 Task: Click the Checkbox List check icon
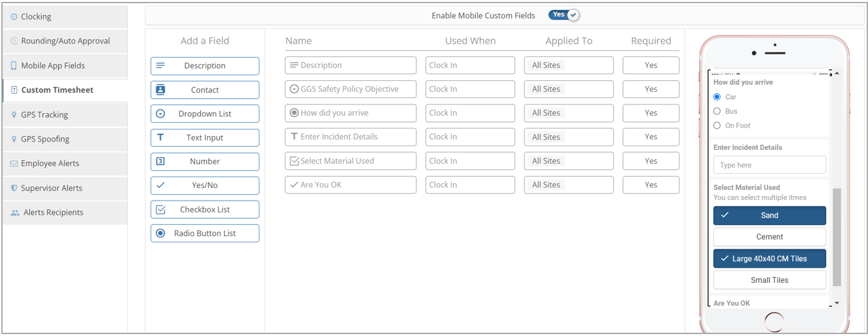click(161, 209)
